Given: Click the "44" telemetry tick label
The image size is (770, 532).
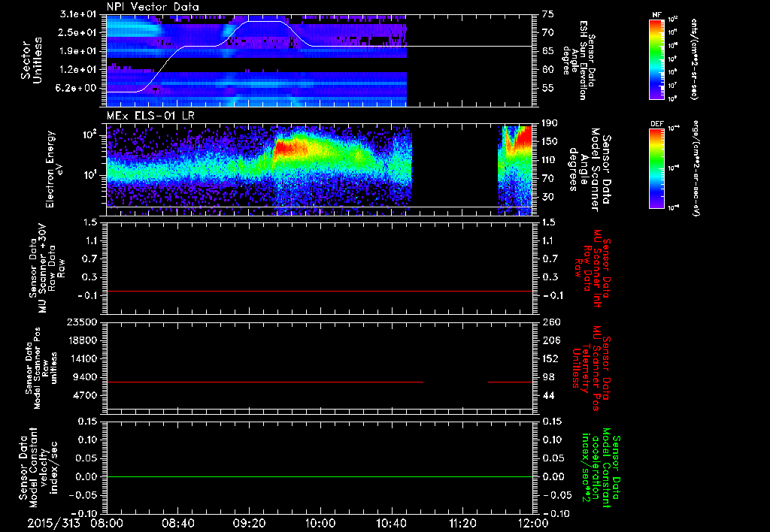Looking at the screenshot, I should pyautogui.click(x=548, y=395).
